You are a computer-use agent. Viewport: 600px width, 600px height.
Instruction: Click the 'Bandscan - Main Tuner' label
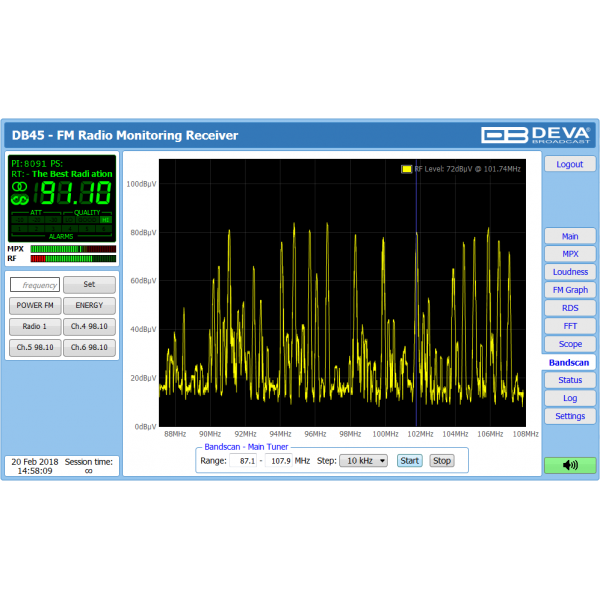click(246, 447)
